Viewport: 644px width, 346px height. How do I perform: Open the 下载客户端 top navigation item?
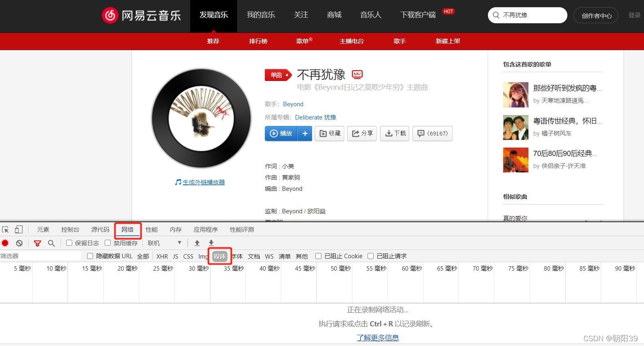click(418, 15)
